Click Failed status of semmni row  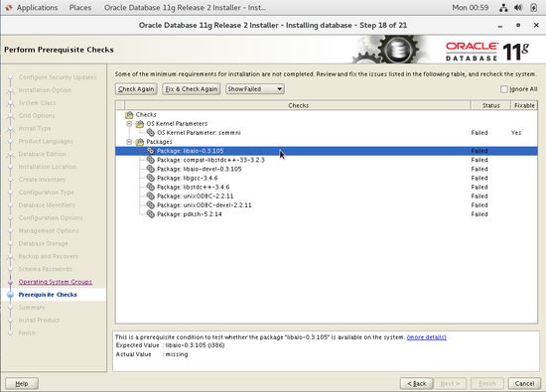pyautogui.click(x=479, y=133)
